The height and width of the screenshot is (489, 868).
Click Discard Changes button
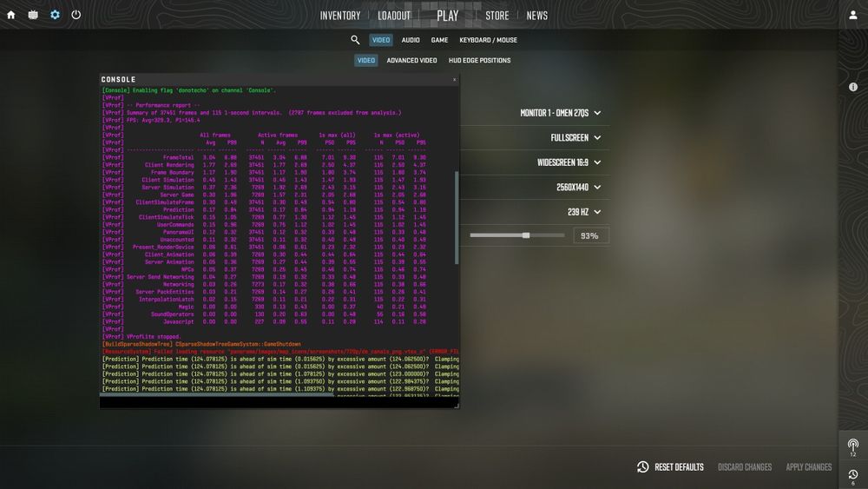pos(745,466)
